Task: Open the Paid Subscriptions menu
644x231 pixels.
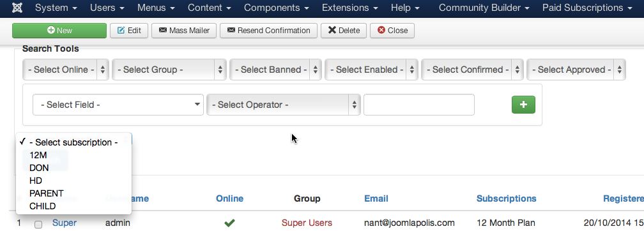Action: pyautogui.click(x=587, y=8)
